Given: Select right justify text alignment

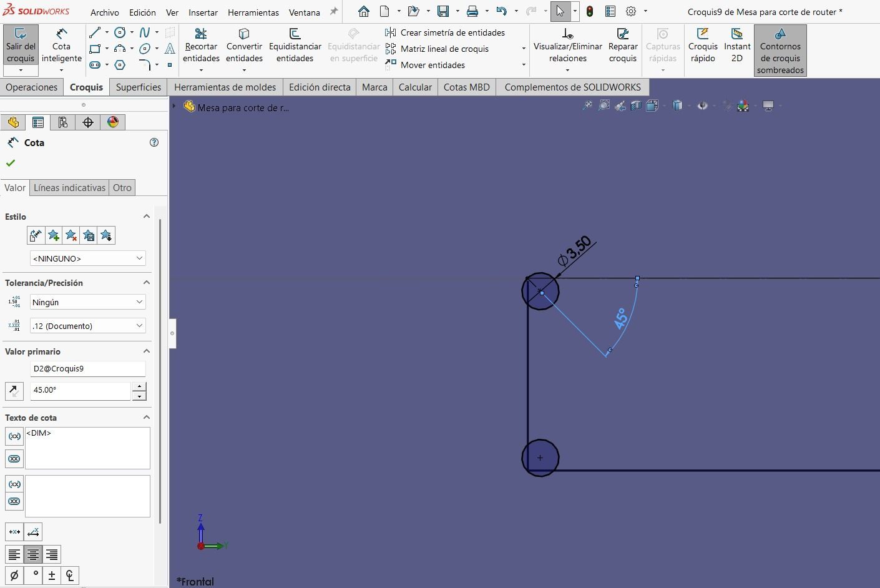Looking at the screenshot, I should (52, 554).
